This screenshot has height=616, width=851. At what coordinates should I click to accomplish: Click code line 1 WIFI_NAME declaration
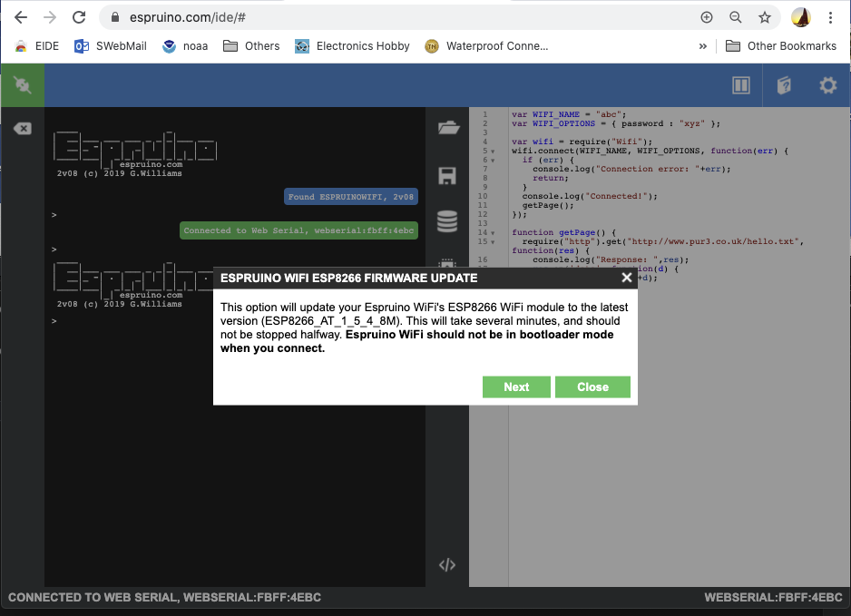pyautogui.click(x=569, y=114)
